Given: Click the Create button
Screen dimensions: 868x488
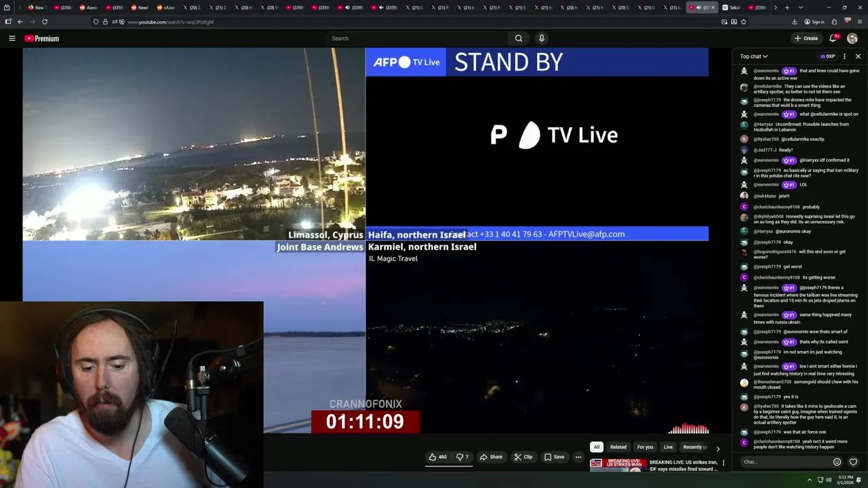Looking at the screenshot, I should click(x=806, y=39).
